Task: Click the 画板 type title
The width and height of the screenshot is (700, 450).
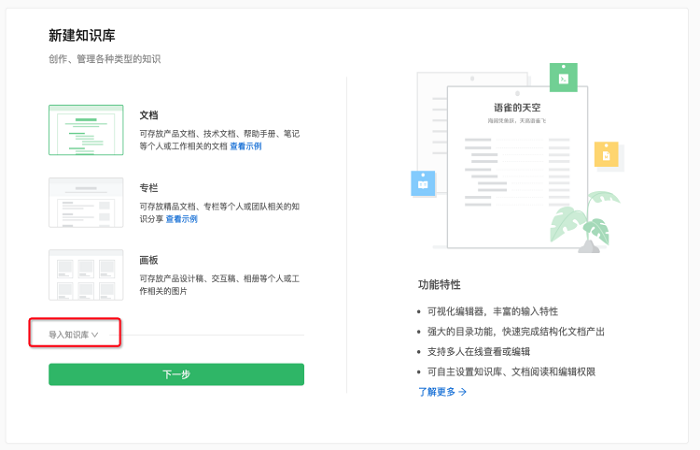Action: click(x=149, y=260)
